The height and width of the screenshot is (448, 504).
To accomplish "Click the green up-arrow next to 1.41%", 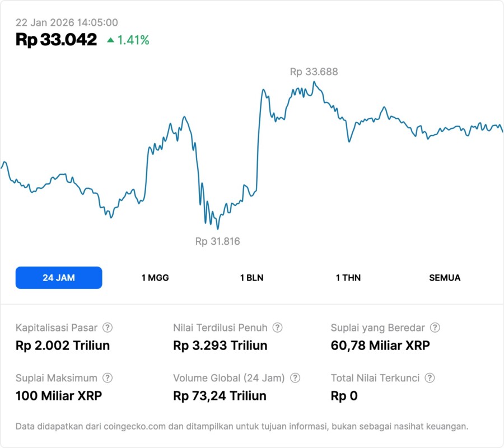I will (110, 40).
